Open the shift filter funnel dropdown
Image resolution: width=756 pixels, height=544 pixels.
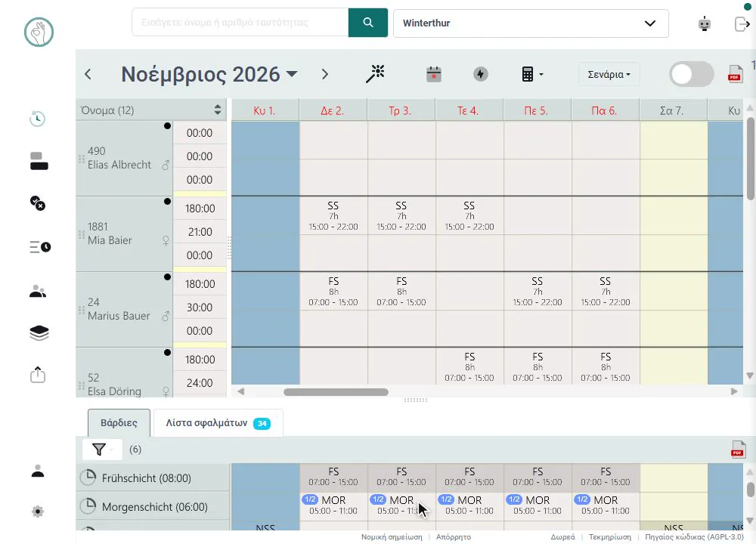tap(102, 450)
